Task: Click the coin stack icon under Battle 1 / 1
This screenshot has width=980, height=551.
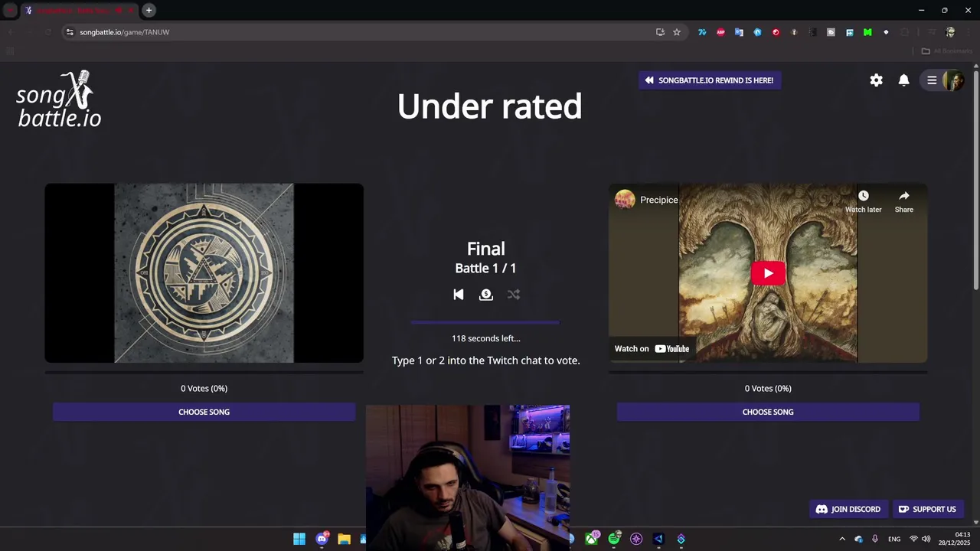Action: (486, 295)
